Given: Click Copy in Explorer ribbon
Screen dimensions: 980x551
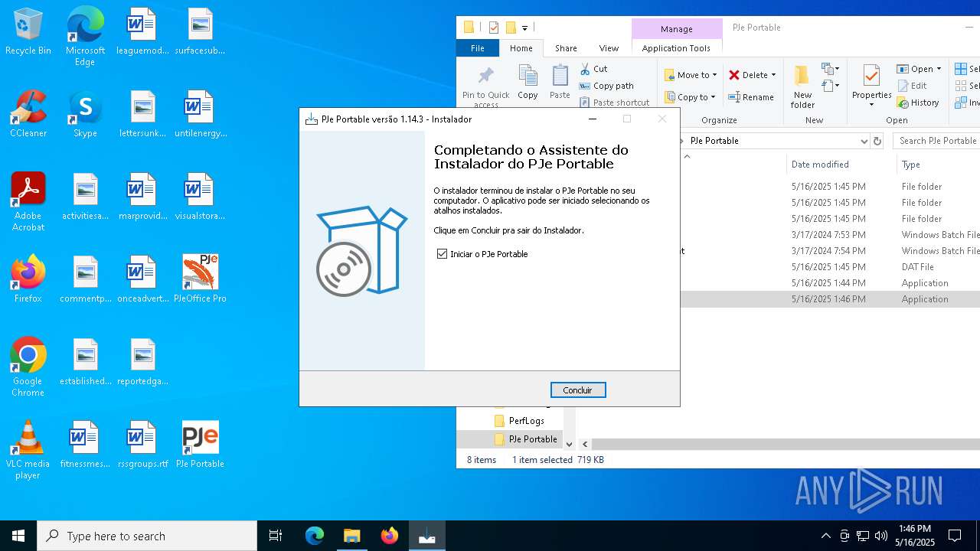Looking at the screenshot, I should pos(528,82).
